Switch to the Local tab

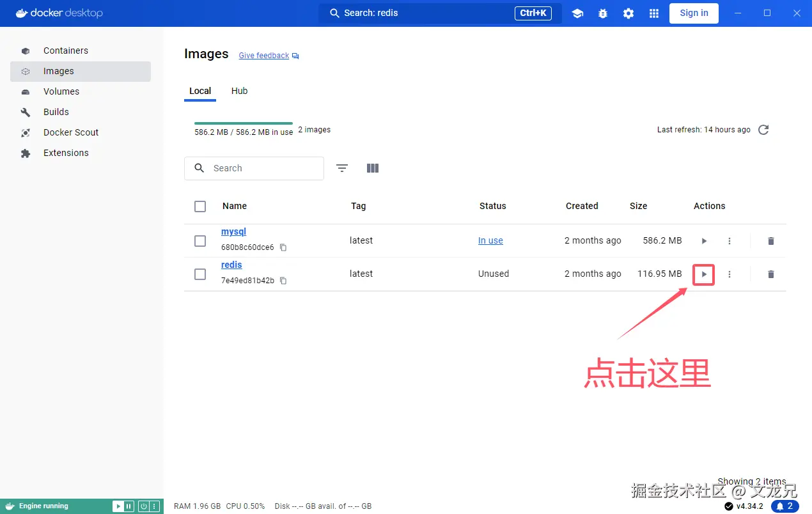click(x=200, y=91)
